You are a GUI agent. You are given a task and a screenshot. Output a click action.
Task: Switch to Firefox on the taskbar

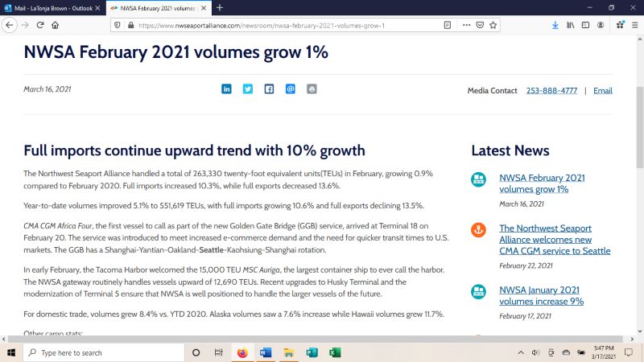[x=242, y=352]
